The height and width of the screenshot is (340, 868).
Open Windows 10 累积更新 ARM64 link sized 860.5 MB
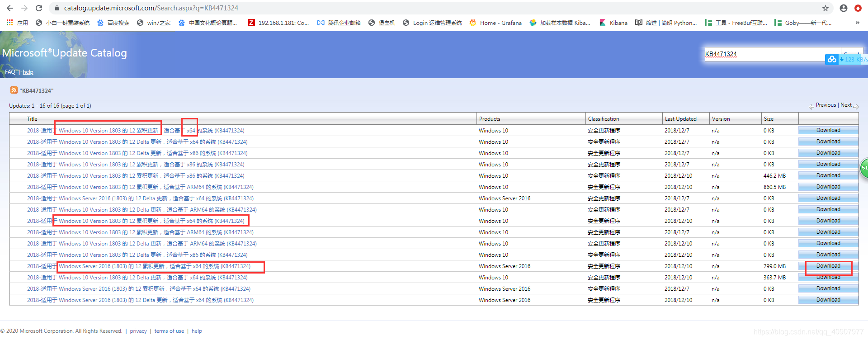point(140,187)
